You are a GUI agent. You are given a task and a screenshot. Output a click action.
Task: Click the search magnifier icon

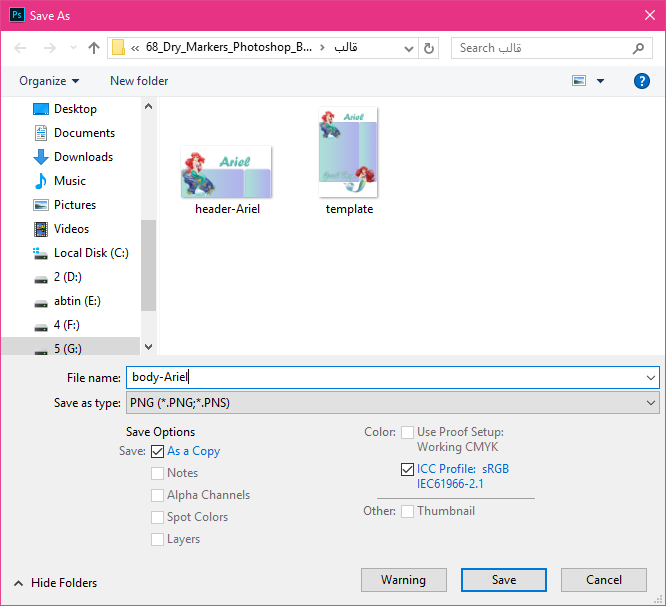pyautogui.click(x=638, y=48)
